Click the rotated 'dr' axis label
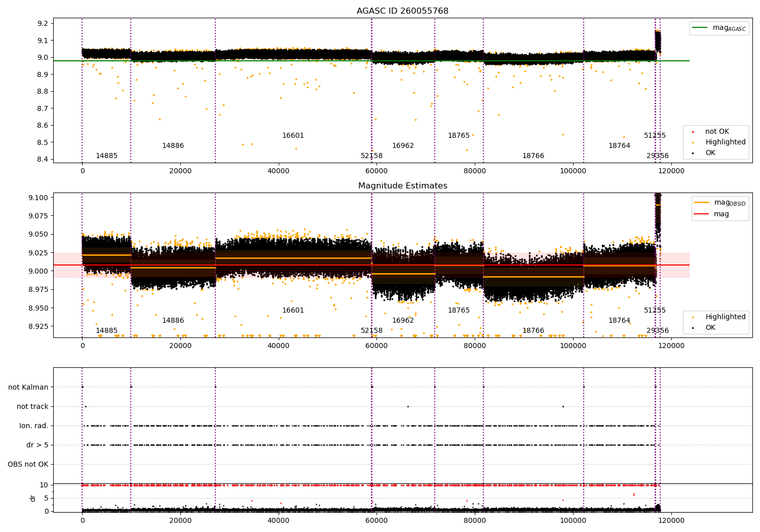This screenshot has height=532, width=760. click(x=33, y=498)
